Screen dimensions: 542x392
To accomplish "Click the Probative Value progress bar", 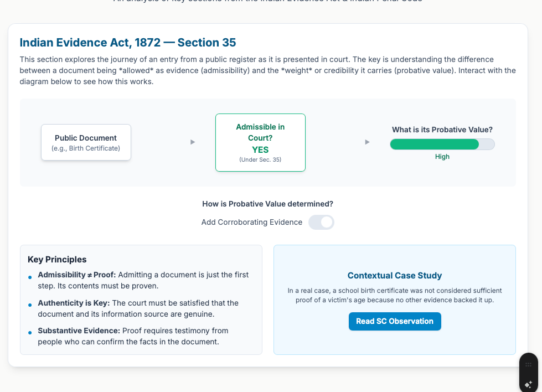I will click(442, 145).
